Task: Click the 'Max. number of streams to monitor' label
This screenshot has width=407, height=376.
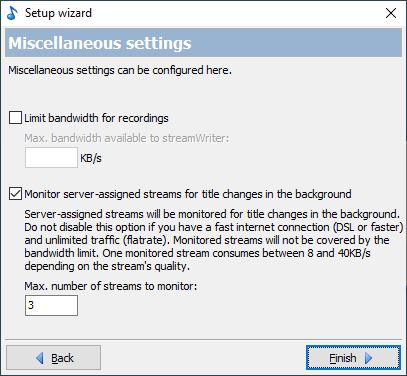Action: click(111, 286)
